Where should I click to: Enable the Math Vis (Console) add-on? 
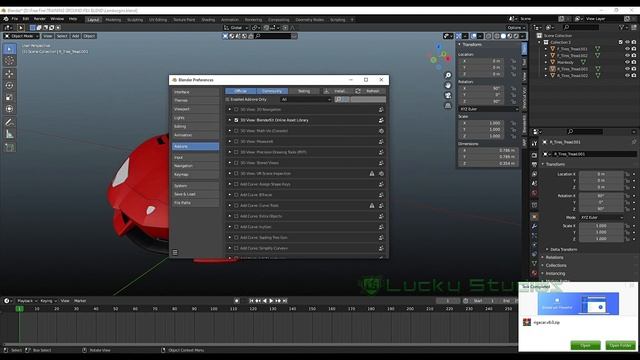(x=236, y=131)
